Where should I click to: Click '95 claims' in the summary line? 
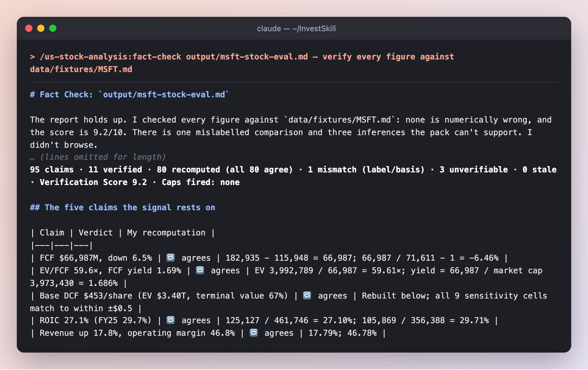[x=52, y=170]
